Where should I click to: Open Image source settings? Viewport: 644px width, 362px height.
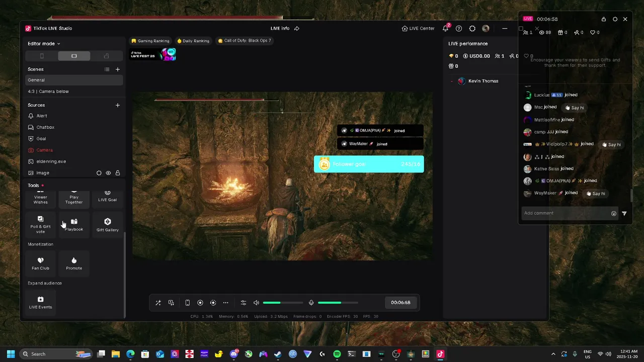click(99, 173)
